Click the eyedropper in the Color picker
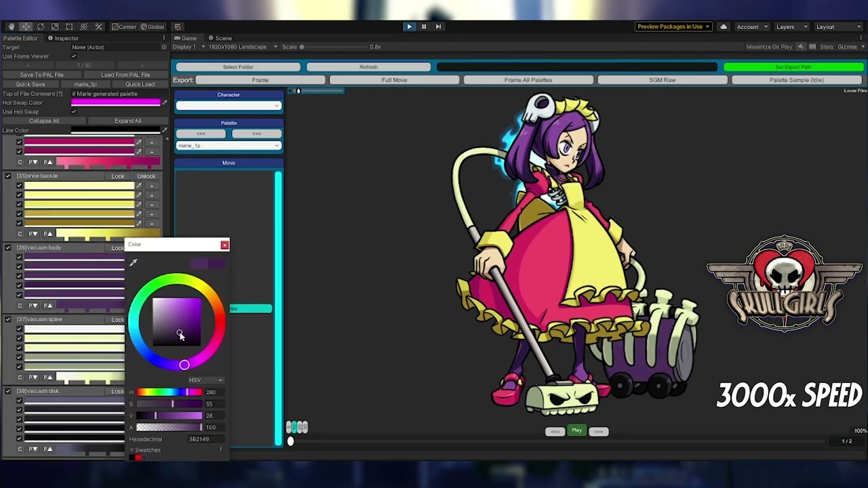This screenshot has height=488, width=868. click(134, 262)
